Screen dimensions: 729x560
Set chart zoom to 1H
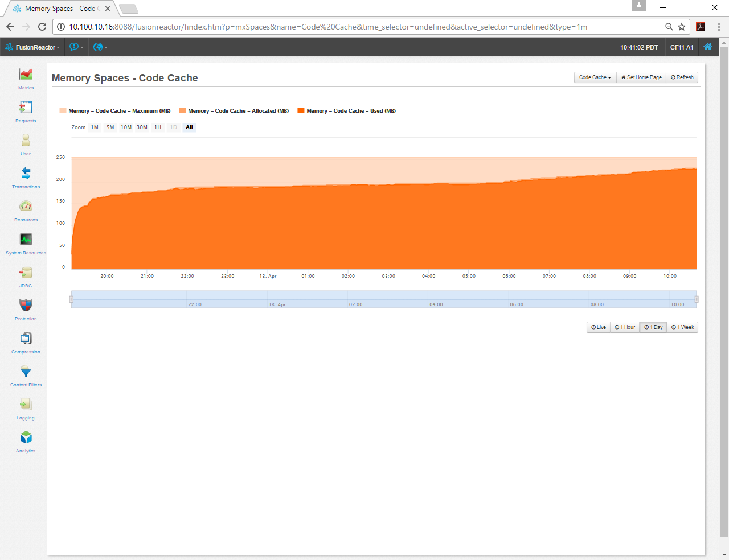(x=158, y=127)
